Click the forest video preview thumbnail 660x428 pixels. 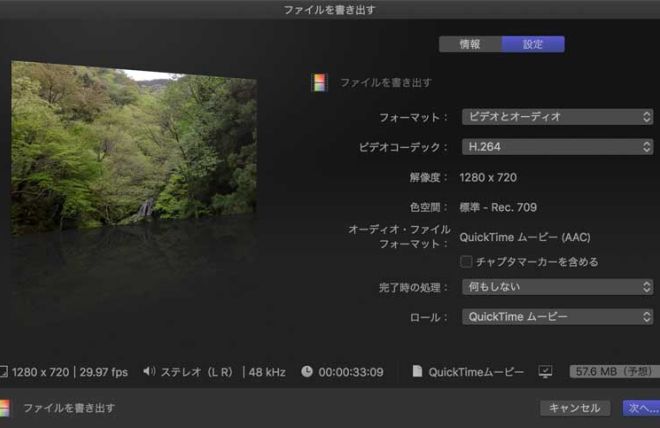coord(134,148)
